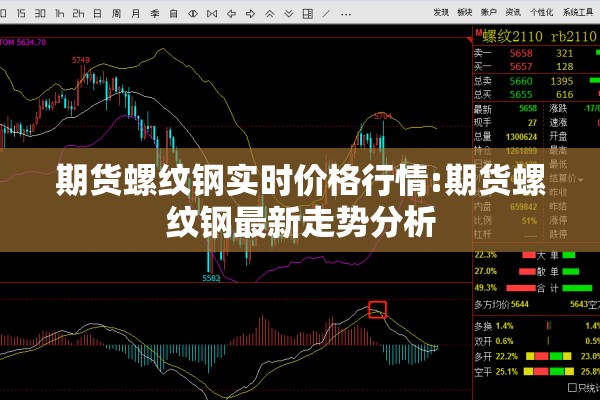Click the 空平 25.1% row
The width and height of the screenshot is (600, 400).
536,371
